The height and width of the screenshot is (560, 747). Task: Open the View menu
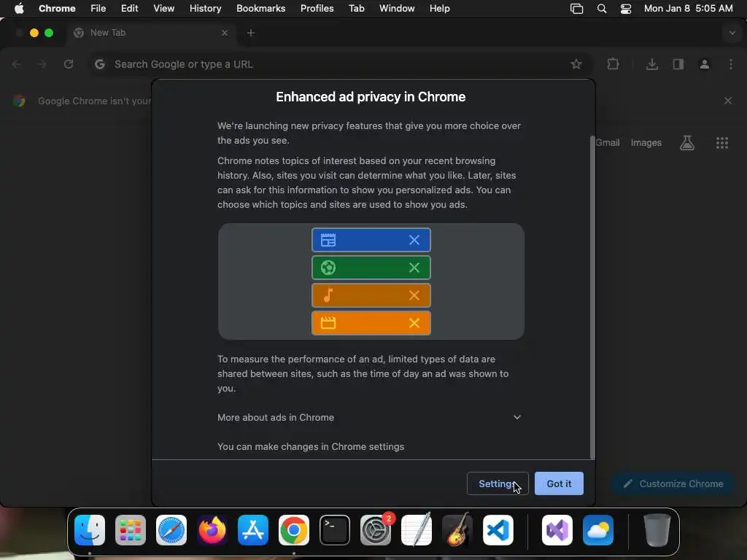pos(164,9)
